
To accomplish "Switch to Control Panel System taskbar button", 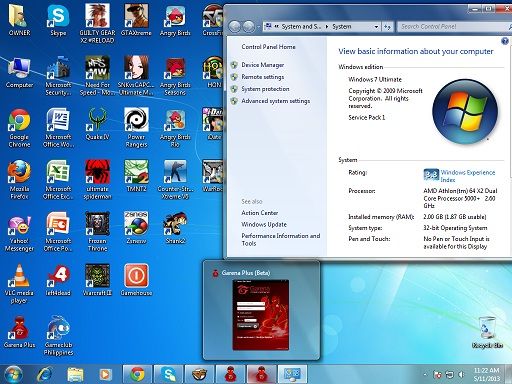I will point(292,374).
